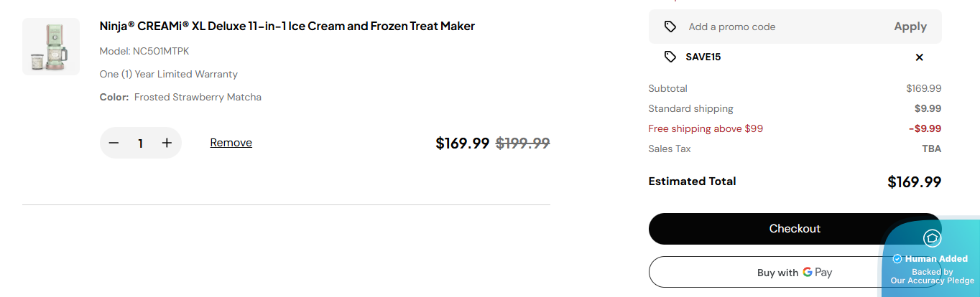Click the Google logo in Buy with Pay
The width and height of the screenshot is (980, 297).
click(808, 273)
